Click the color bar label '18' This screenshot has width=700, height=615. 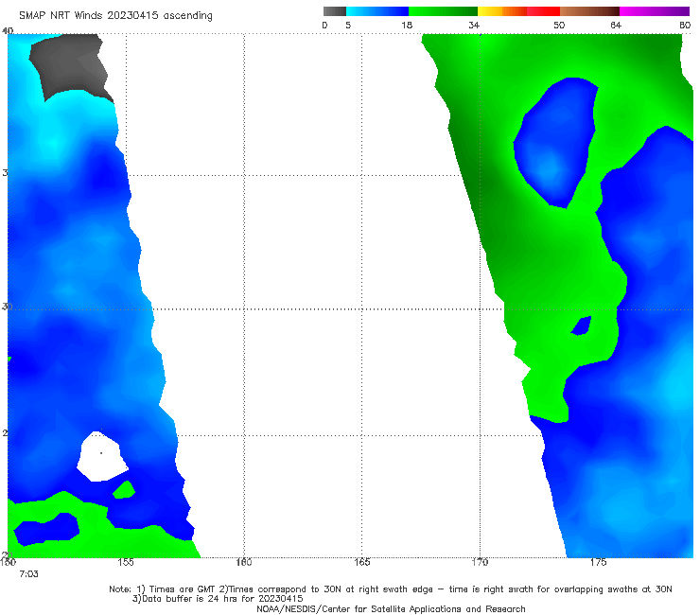click(x=407, y=25)
